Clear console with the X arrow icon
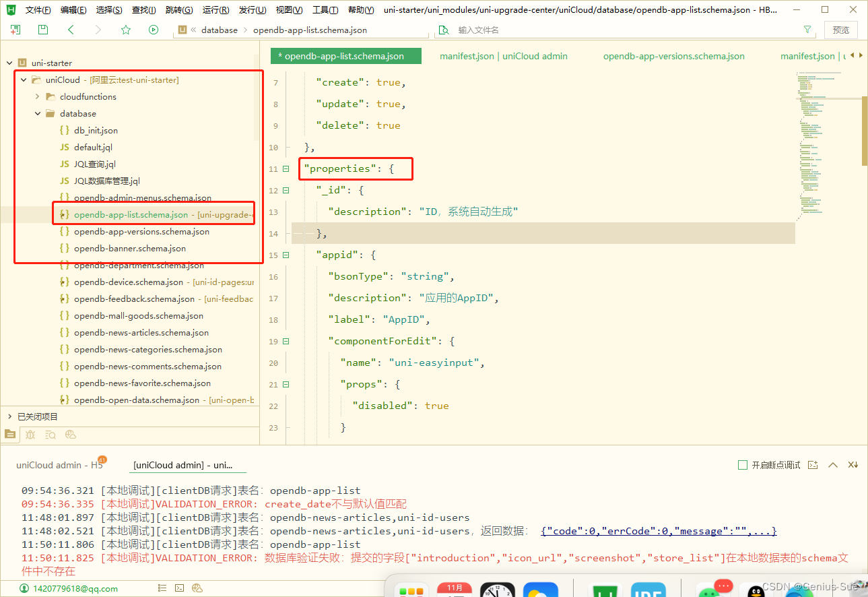Screen dimensions: 868x597 [853, 465]
